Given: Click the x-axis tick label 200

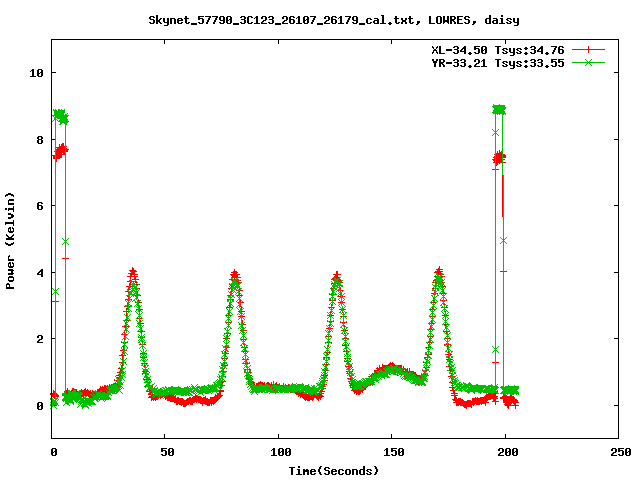Looking at the screenshot, I should 507,452.
